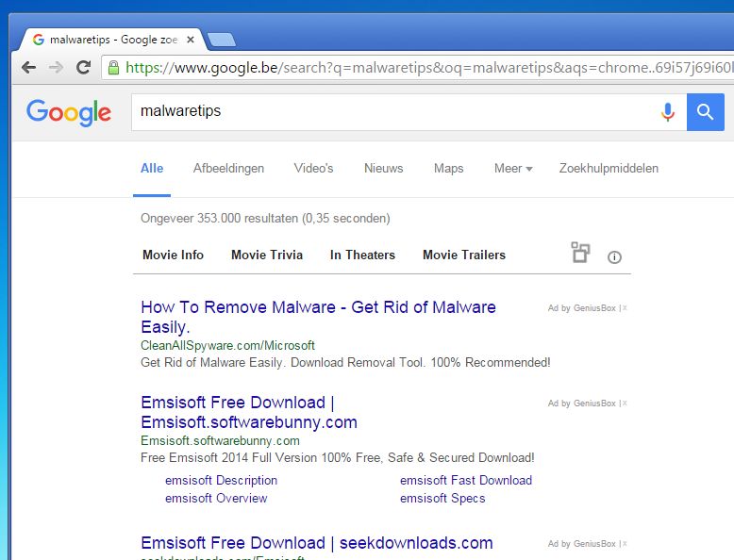The width and height of the screenshot is (734, 560).
Task: Reload the page with refresh icon
Action: (x=83, y=68)
